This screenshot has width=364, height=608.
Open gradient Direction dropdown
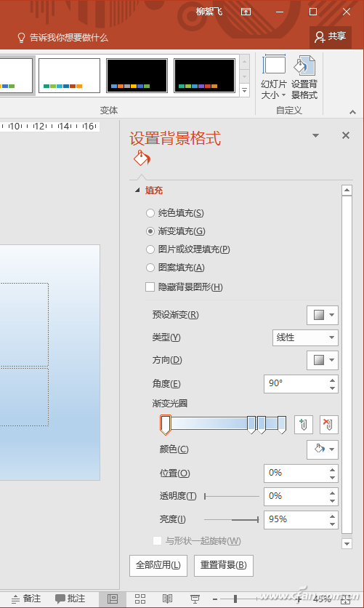coord(323,361)
